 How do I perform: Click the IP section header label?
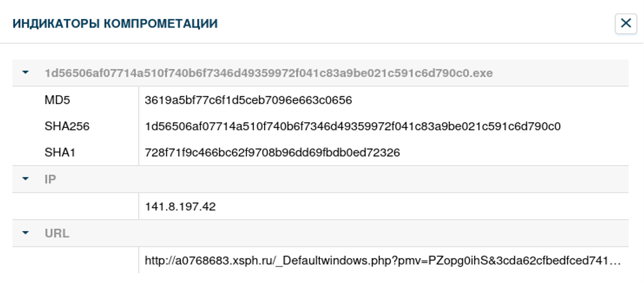pyautogui.click(x=51, y=180)
